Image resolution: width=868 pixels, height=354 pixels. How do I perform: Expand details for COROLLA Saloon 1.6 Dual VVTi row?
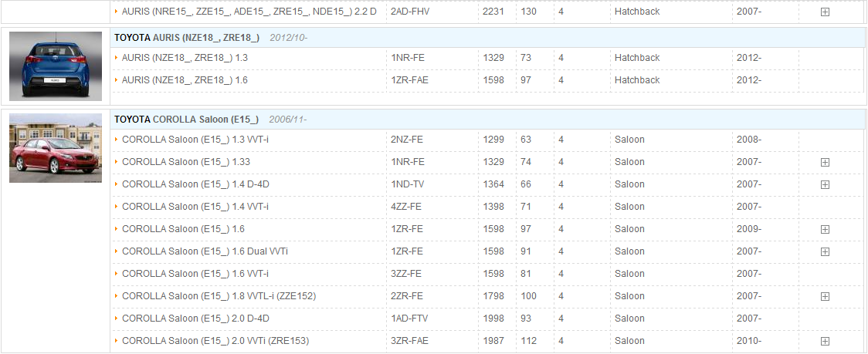[825, 251]
